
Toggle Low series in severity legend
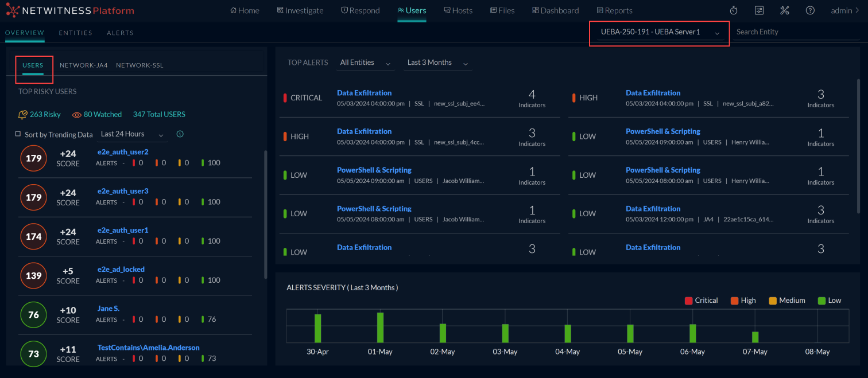pyautogui.click(x=829, y=301)
